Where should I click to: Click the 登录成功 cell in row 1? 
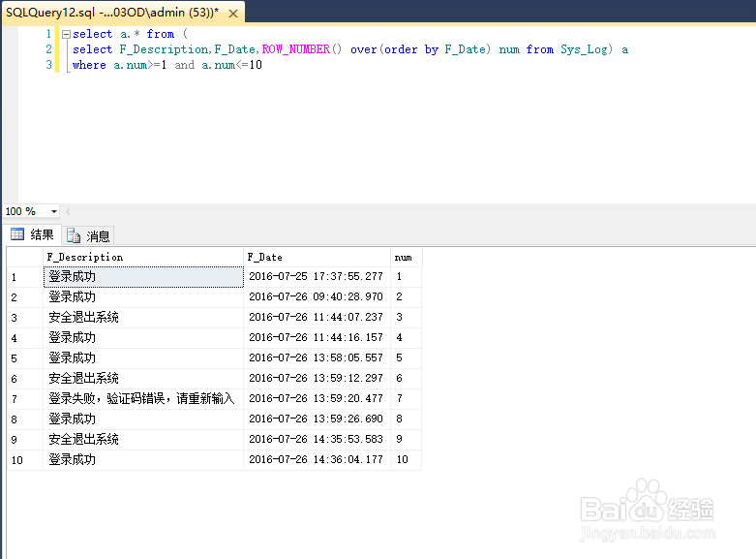point(143,277)
